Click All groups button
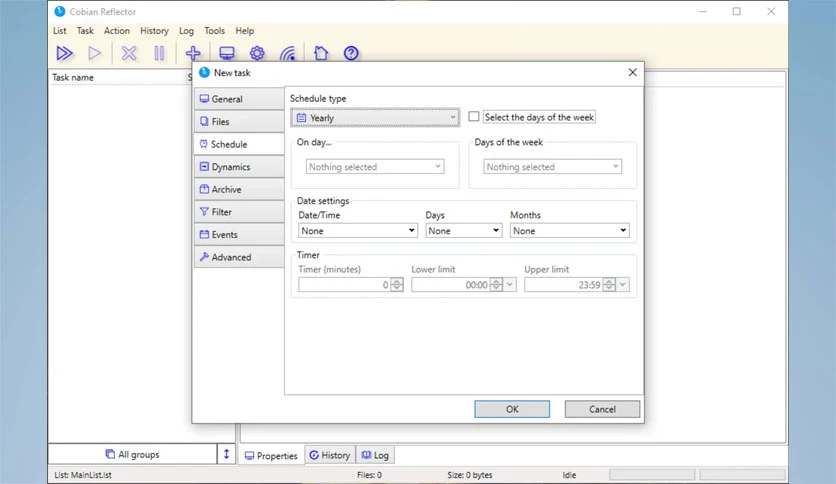Image resolution: width=836 pixels, height=484 pixels. tap(132, 454)
